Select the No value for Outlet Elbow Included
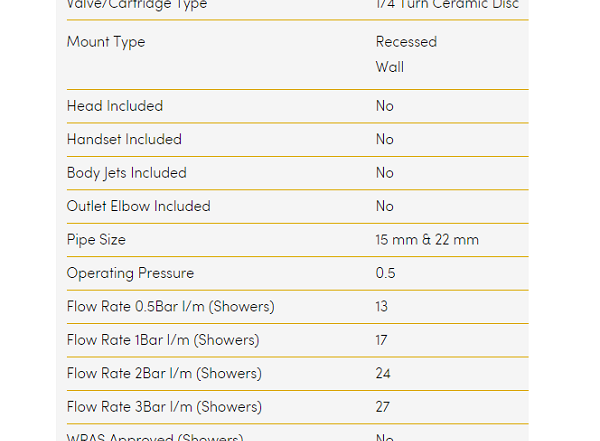Viewport: 600px width, 441px height. (385, 207)
